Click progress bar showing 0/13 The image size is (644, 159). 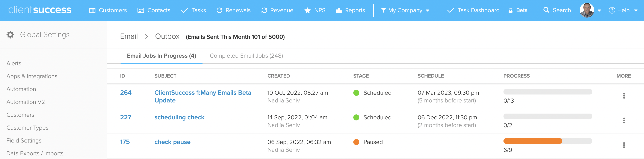click(548, 92)
